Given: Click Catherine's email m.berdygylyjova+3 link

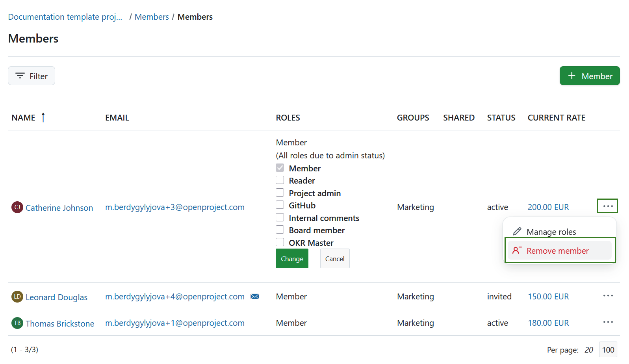Looking at the screenshot, I should coord(175,207).
